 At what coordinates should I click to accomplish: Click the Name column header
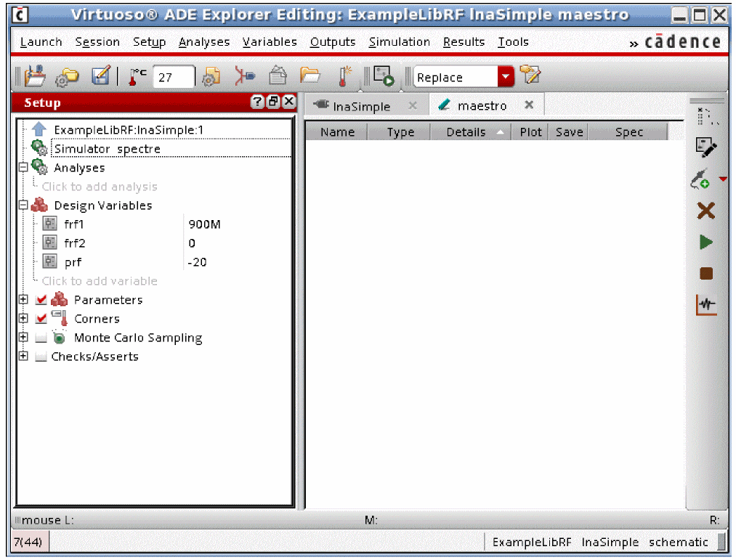pyautogui.click(x=337, y=132)
